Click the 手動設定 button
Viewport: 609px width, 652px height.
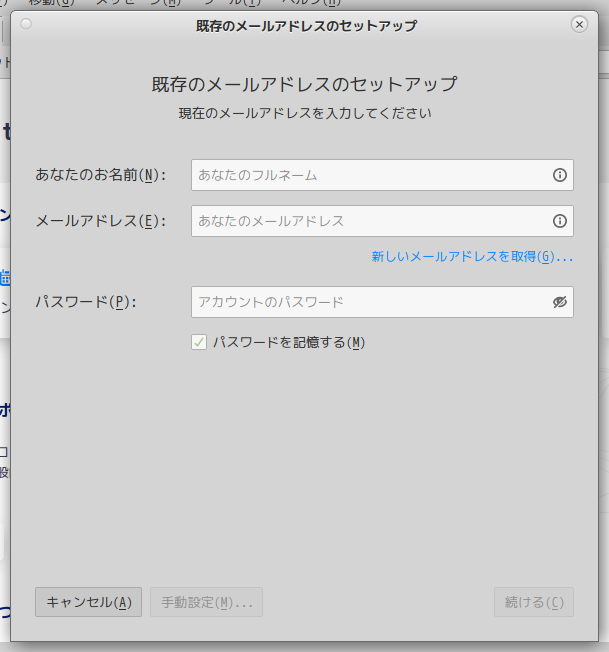click(x=206, y=602)
